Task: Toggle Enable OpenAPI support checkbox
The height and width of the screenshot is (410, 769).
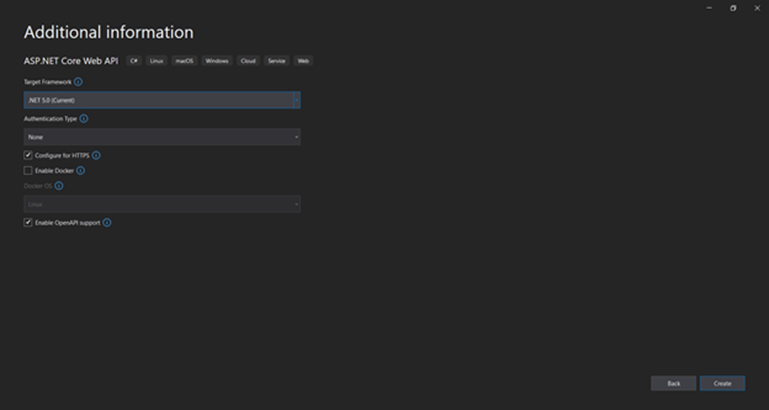Action: pos(28,223)
